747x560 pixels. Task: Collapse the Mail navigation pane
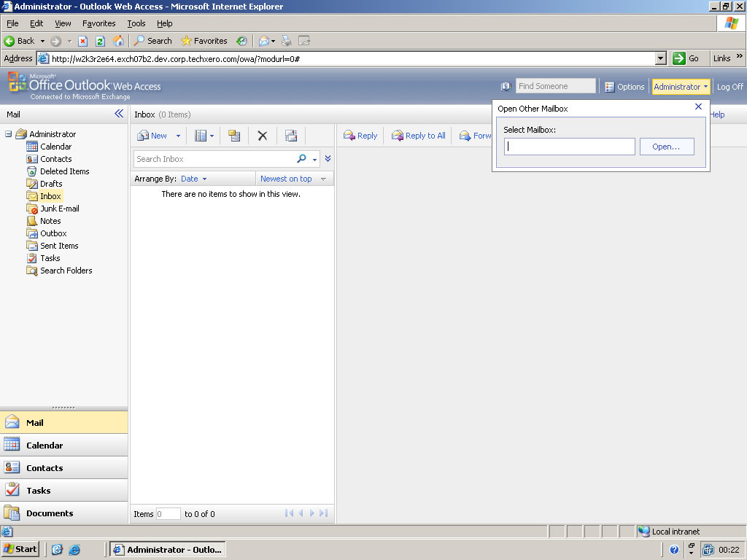(x=119, y=114)
